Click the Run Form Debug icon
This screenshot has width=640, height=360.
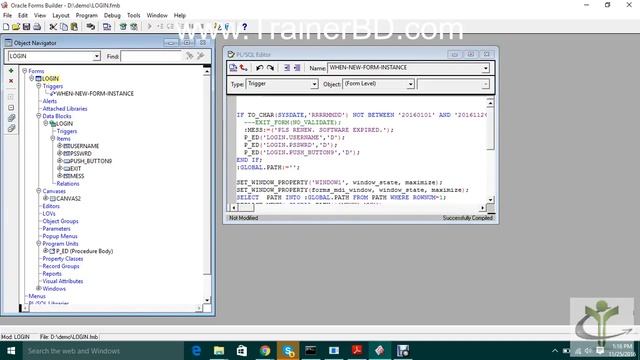[134, 27]
